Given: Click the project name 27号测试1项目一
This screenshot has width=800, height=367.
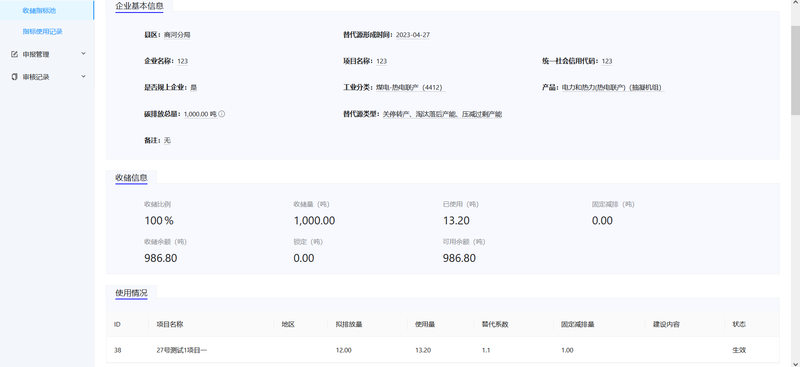Looking at the screenshot, I should (182, 351).
